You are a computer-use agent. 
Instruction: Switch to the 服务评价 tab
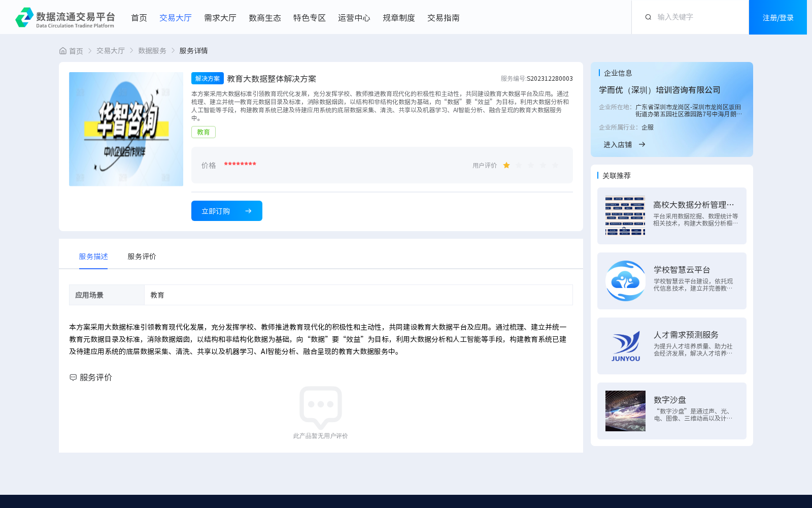142,257
